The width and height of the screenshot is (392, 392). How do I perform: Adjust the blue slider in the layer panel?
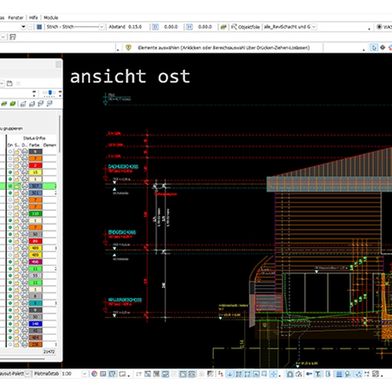(50, 92)
